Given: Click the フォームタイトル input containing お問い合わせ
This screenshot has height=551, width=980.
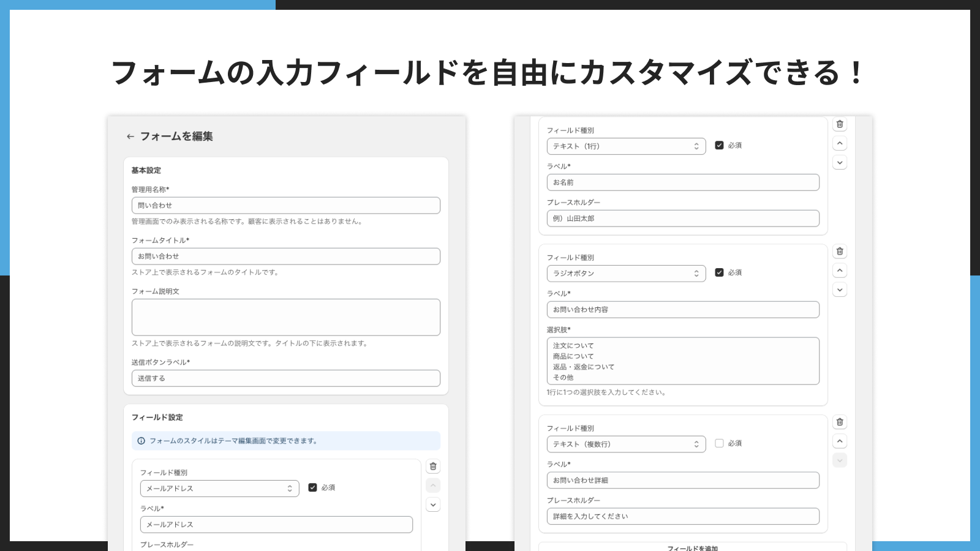Looking at the screenshot, I should click(x=286, y=257).
